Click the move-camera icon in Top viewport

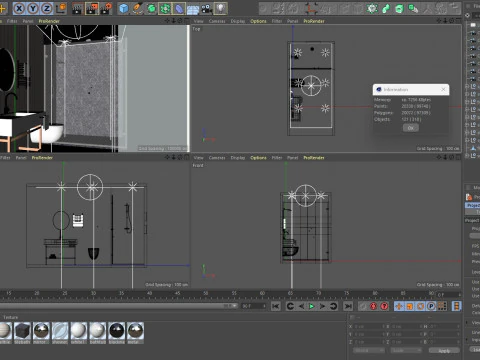click(439, 21)
